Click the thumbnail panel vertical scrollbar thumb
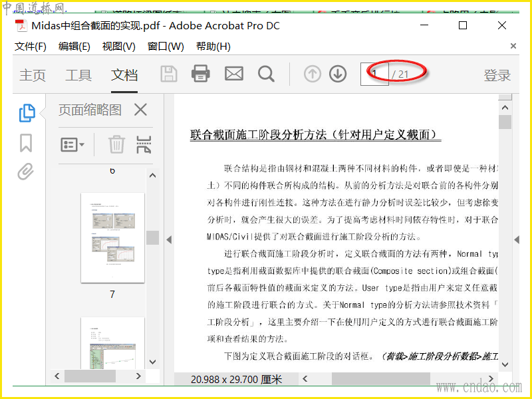532x399 pixels. [153, 237]
